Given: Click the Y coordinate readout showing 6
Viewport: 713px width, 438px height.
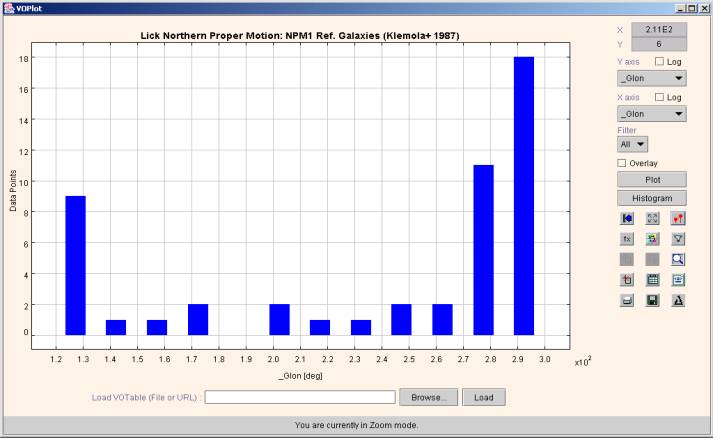Looking at the screenshot, I should 659,44.
